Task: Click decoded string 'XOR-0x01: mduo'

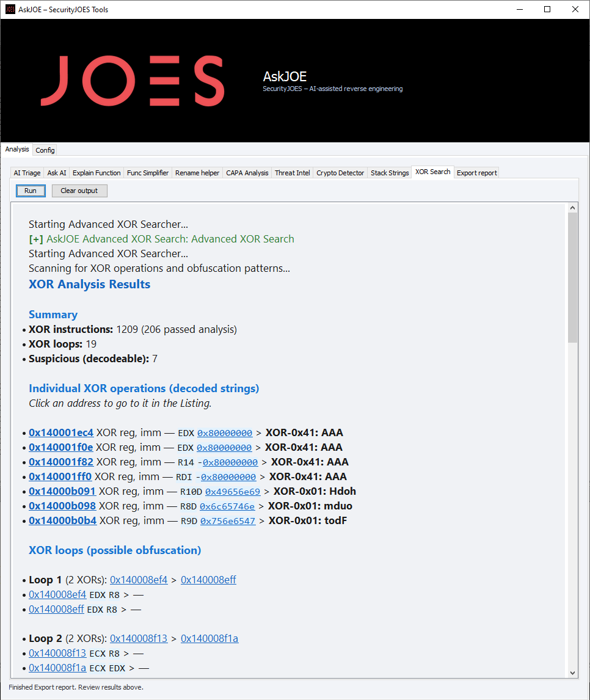Action: click(x=310, y=506)
